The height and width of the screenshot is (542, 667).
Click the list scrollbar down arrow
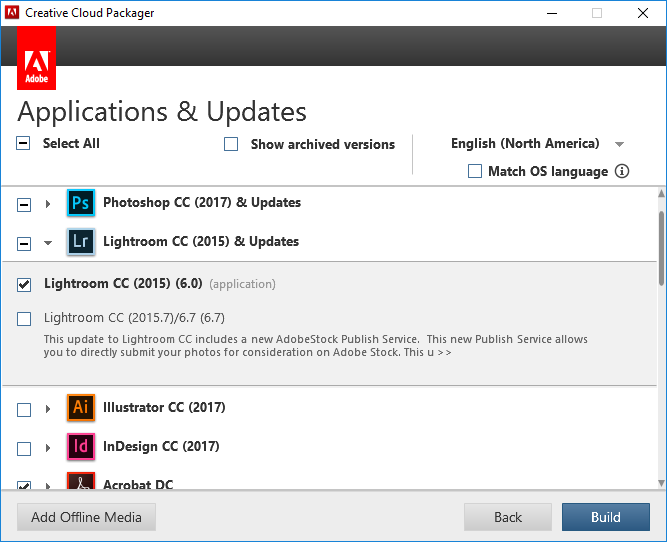(x=661, y=483)
